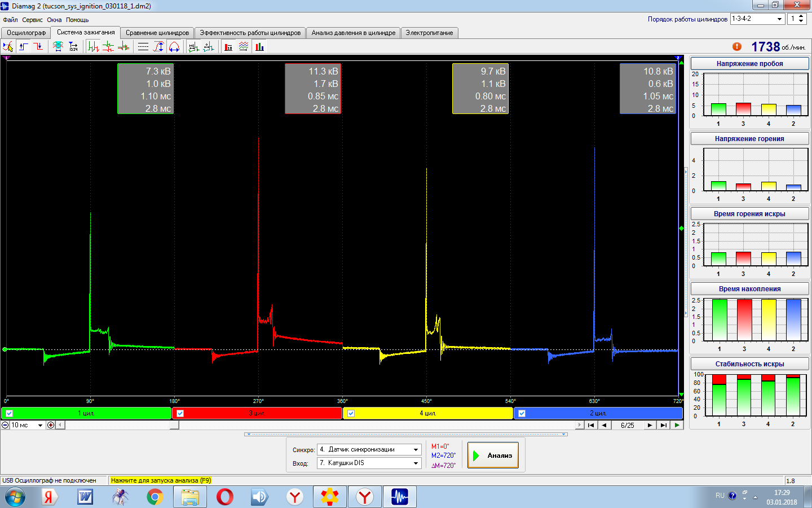Open Google Chrome from taskbar
The width and height of the screenshot is (812, 508).
tap(155, 497)
